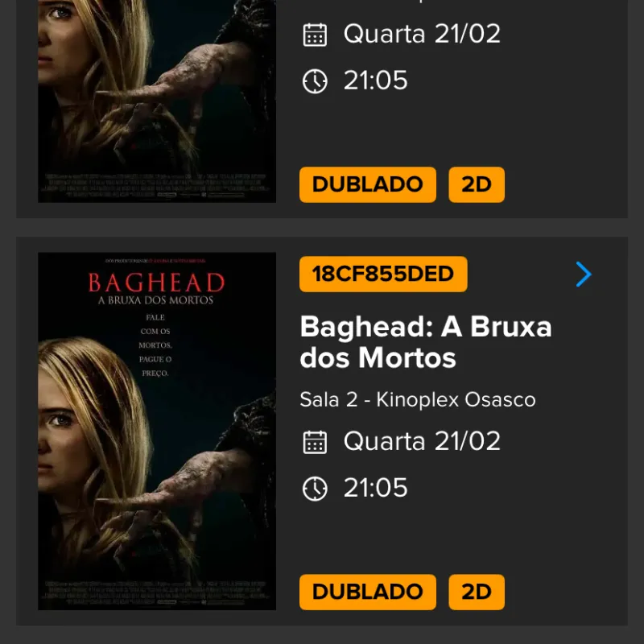Tap DUBLADO badge in second ticket
Viewport: 644px width, 644px height.
(368, 592)
